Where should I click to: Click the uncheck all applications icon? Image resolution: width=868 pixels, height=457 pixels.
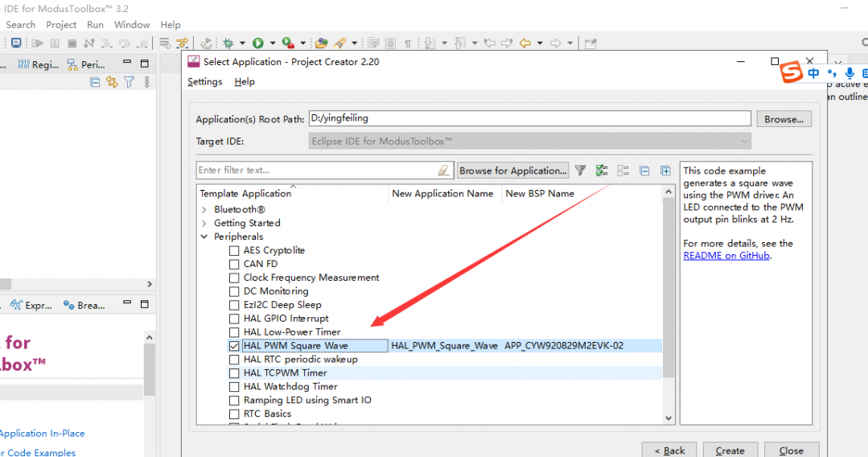point(623,171)
